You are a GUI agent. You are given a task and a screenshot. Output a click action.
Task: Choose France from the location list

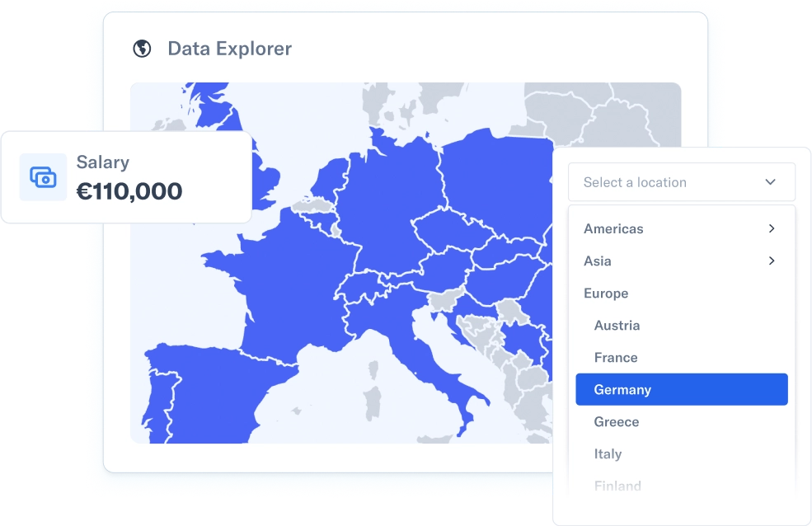tap(616, 357)
